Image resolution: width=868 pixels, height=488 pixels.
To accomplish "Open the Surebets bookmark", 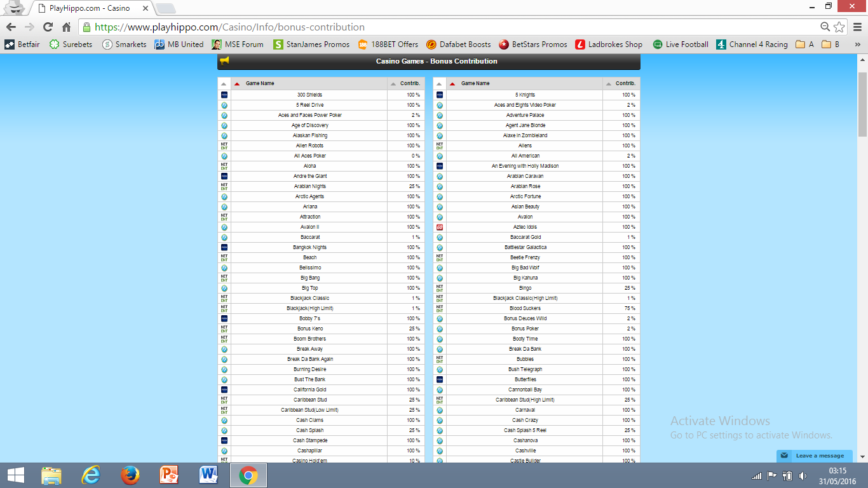I will [x=71, y=44].
